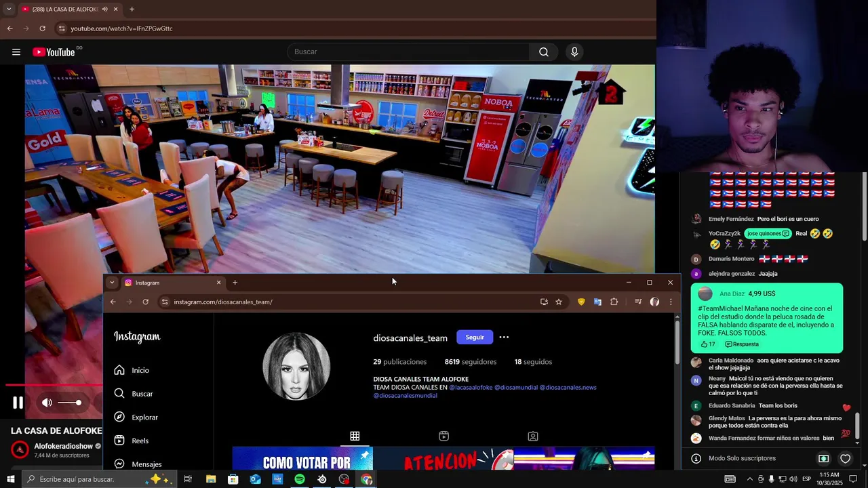Viewport: 868px width, 488px height.
Task: View diosacanales_team profile picture
Action: 296,366
